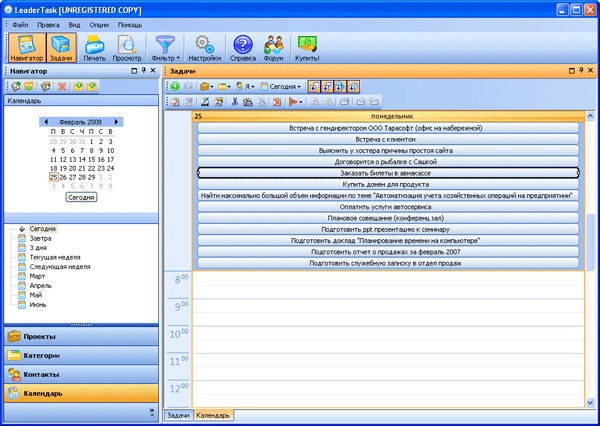Open Справка help
Screen dimensions: 600x426
click(x=243, y=47)
